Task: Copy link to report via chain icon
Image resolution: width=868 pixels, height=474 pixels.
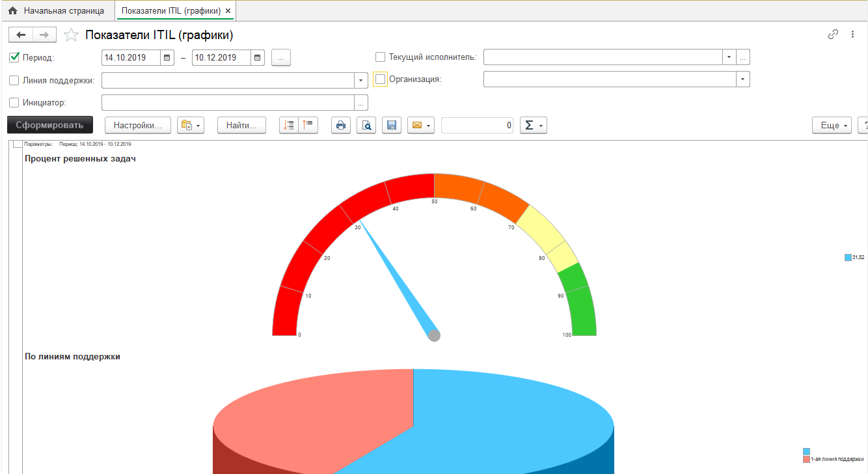Action: coord(832,35)
